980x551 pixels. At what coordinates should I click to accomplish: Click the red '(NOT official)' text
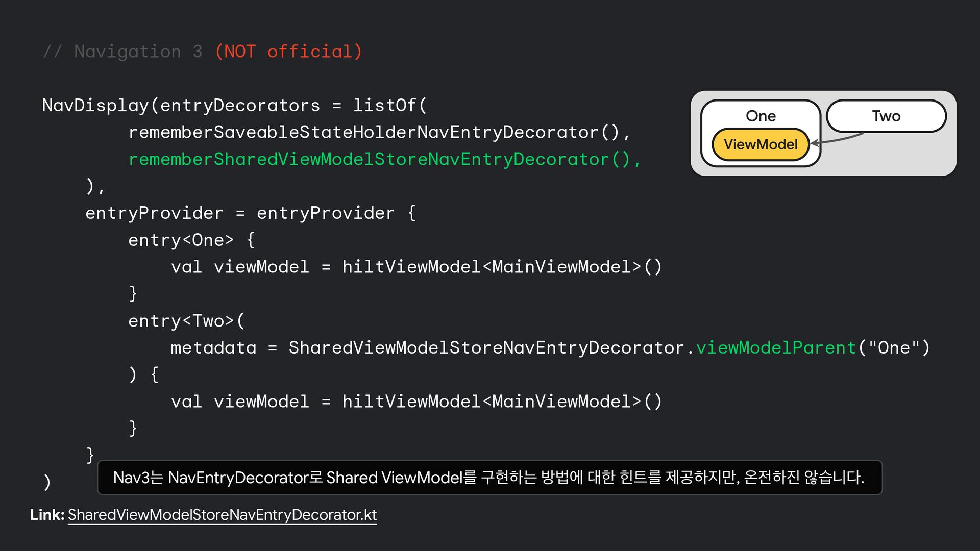288,52
